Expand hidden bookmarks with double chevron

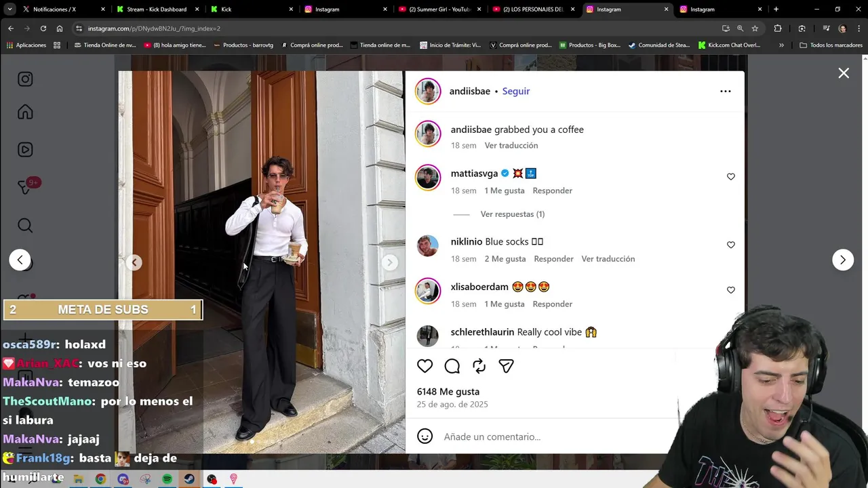pos(781,45)
